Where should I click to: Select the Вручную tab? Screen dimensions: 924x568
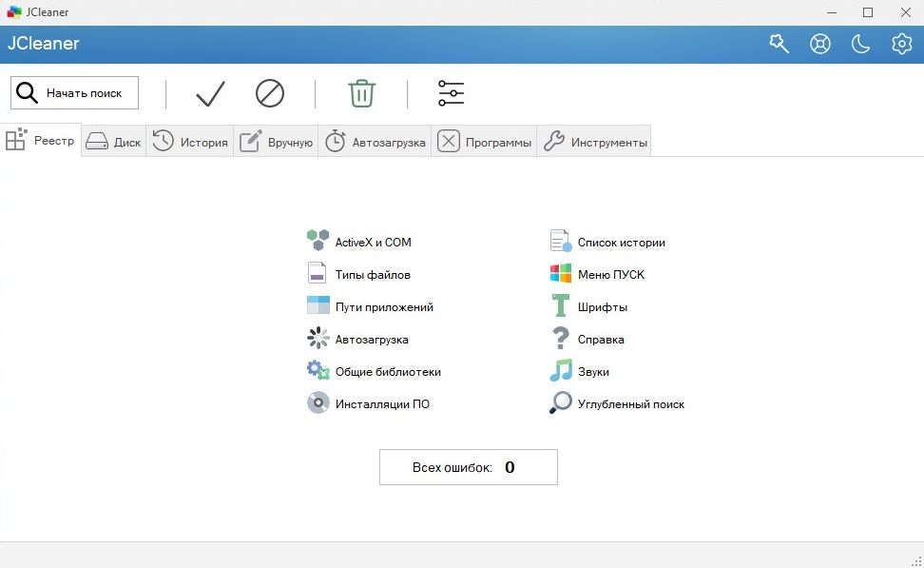[x=276, y=142]
